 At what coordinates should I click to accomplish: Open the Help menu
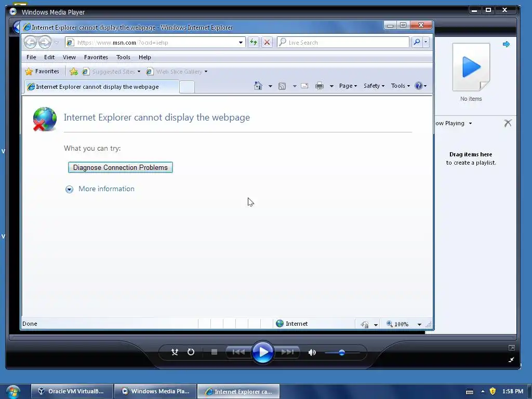[x=144, y=57]
